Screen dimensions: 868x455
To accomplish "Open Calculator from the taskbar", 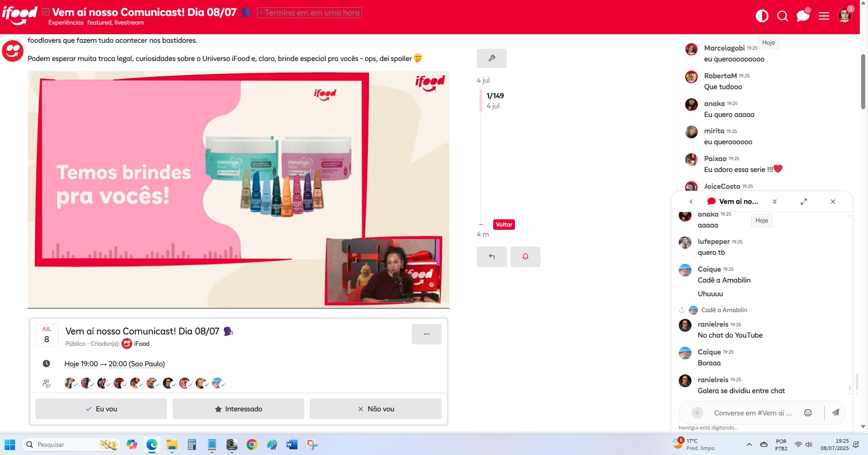I will coord(192,445).
